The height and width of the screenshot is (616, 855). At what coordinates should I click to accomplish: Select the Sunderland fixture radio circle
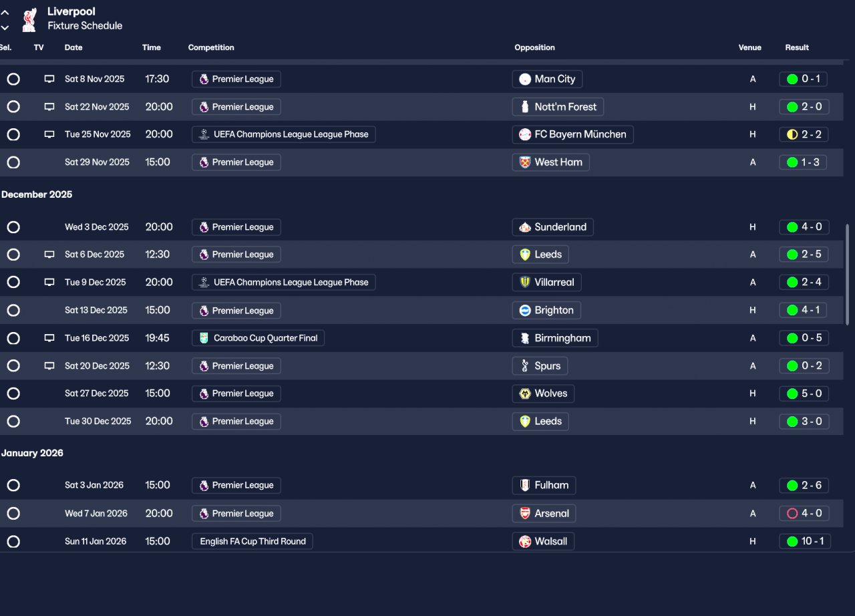point(13,227)
